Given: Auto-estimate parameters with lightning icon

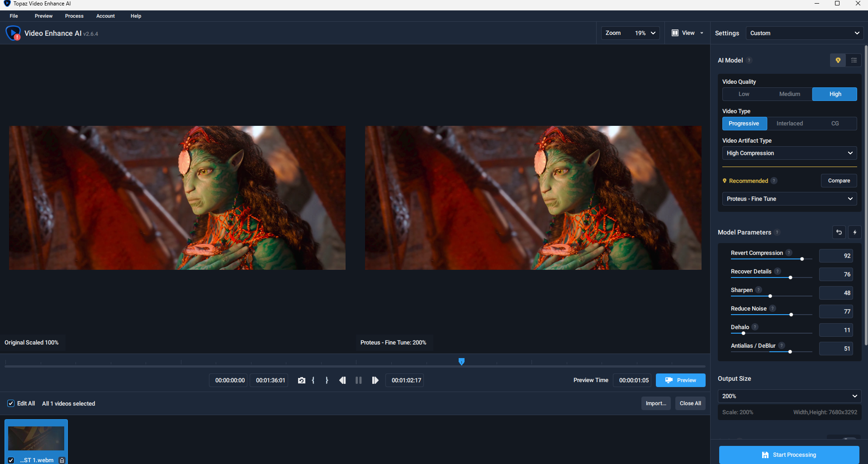Looking at the screenshot, I should point(854,232).
